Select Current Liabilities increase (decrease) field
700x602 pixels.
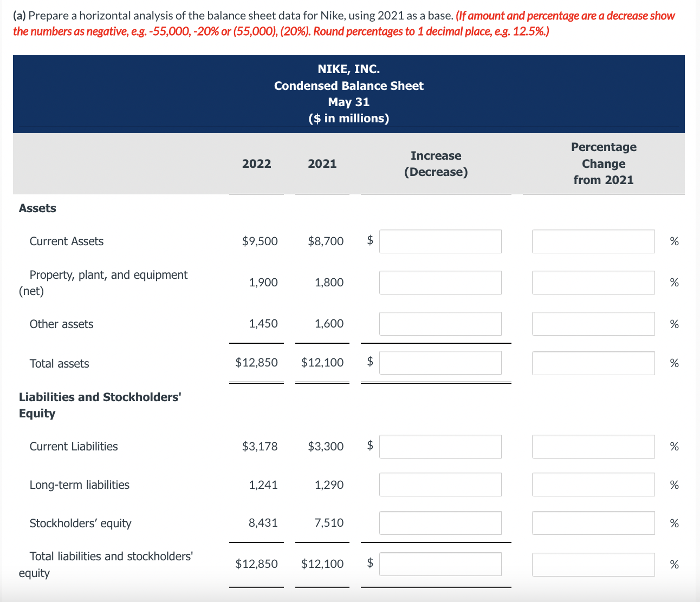(x=440, y=447)
